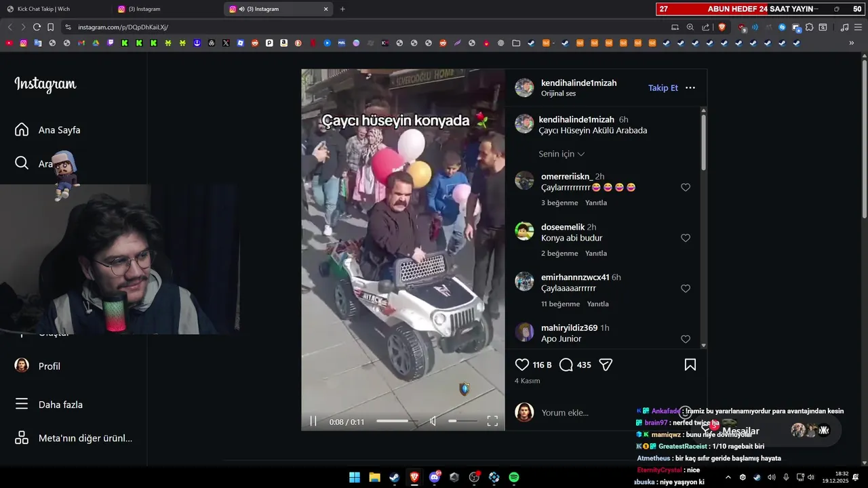Open a new browser tab
868x488 pixels.
342,9
